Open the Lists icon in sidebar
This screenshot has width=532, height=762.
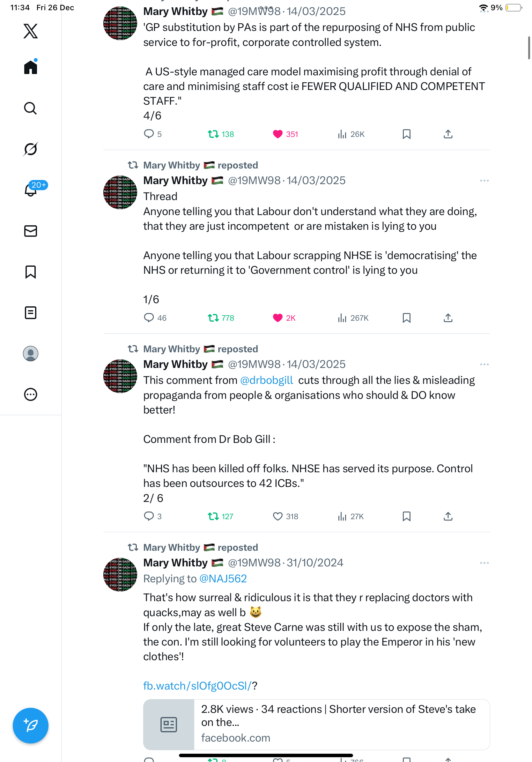tap(31, 313)
